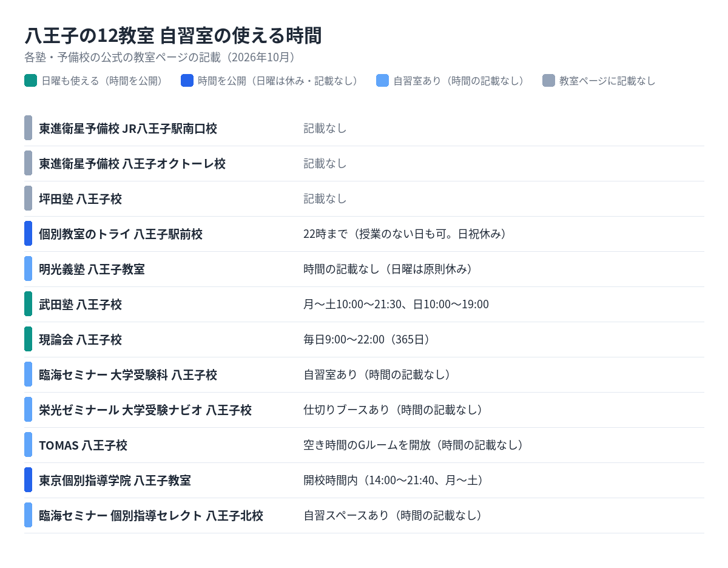Click the gray legend swatch for 教室ページに記載なし
The height and width of the screenshot is (568, 728).
pos(548,81)
